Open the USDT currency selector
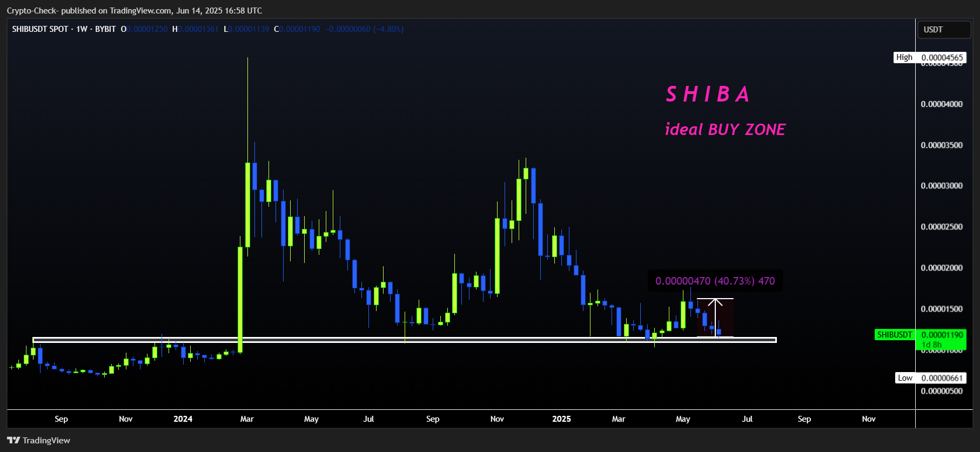The height and width of the screenshot is (452, 980). (x=944, y=30)
